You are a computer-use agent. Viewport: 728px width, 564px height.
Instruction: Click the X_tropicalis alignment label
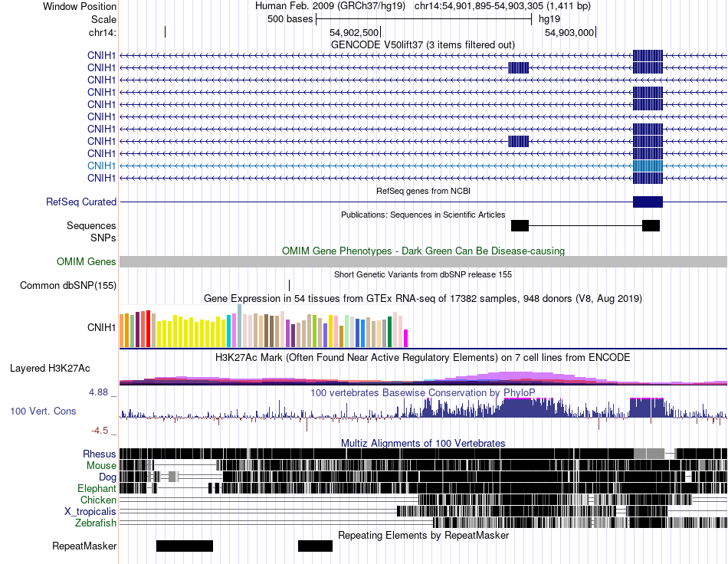click(90, 512)
